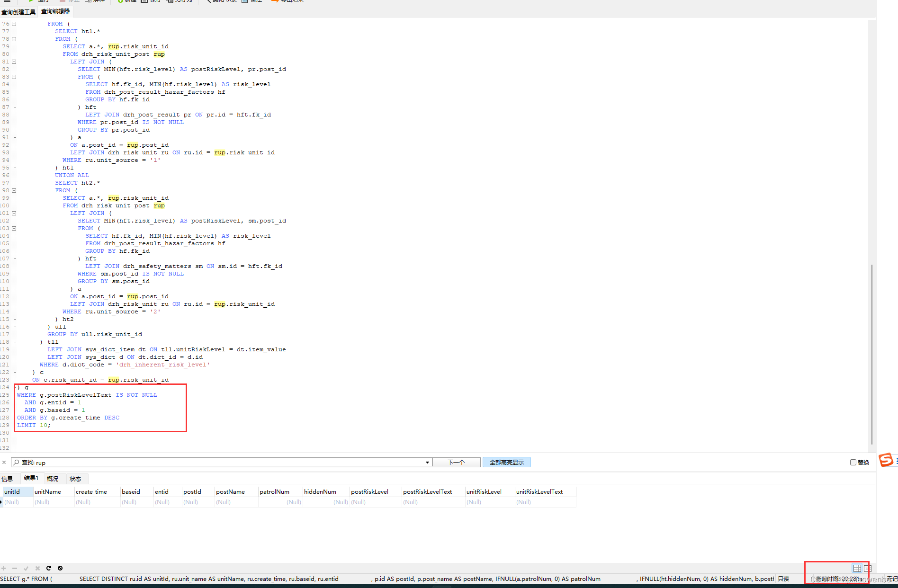This screenshot has height=588, width=898.
Task: Select the 查询编辑器 tab
Action: [x=55, y=11]
